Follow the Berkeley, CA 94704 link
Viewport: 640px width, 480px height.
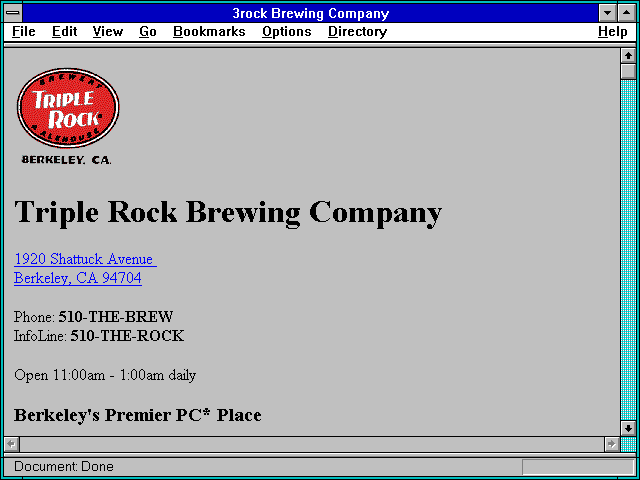(x=78, y=278)
